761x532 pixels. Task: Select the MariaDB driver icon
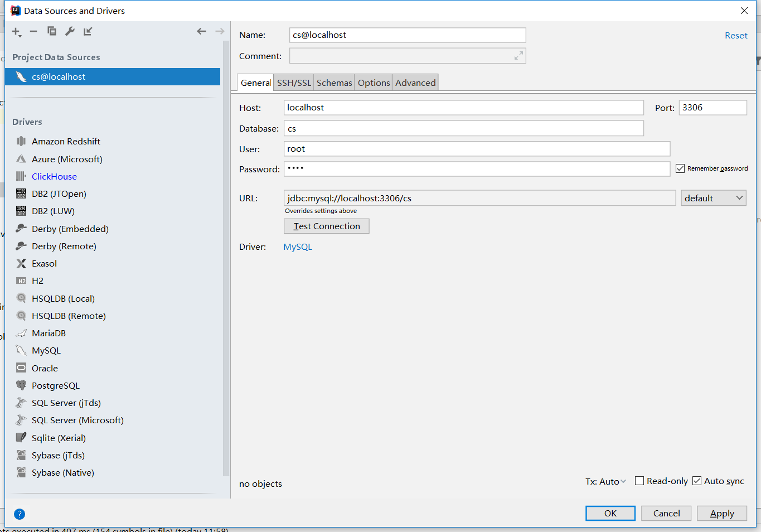21,333
